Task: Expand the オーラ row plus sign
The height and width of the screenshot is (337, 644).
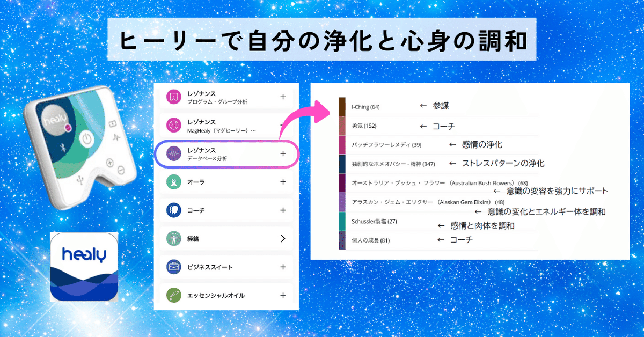Action: point(283,182)
